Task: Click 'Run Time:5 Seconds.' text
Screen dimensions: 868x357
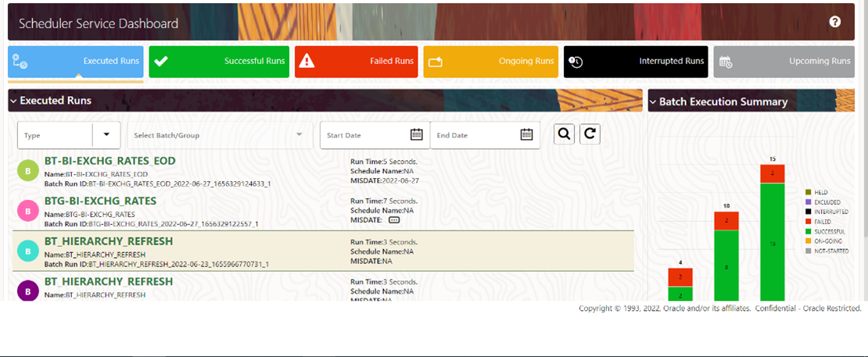Action: (x=384, y=162)
